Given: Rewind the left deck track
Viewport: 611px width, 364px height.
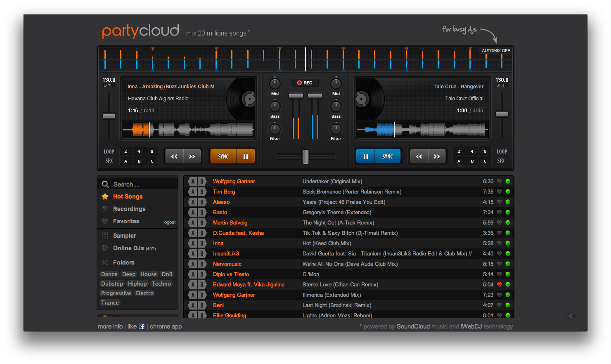Looking at the screenshot, I should pos(174,156).
